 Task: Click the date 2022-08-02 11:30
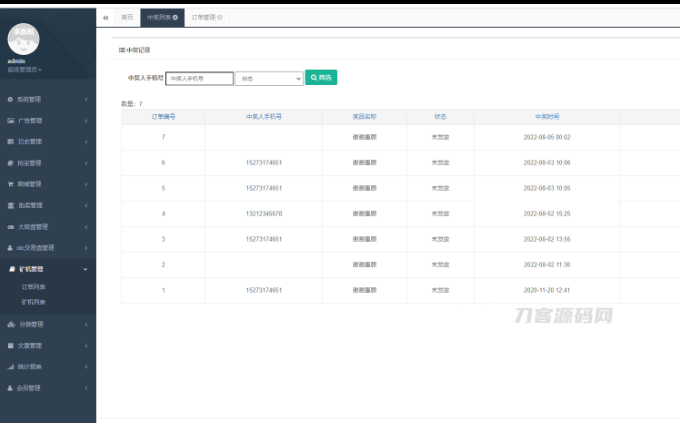click(x=547, y=265)
